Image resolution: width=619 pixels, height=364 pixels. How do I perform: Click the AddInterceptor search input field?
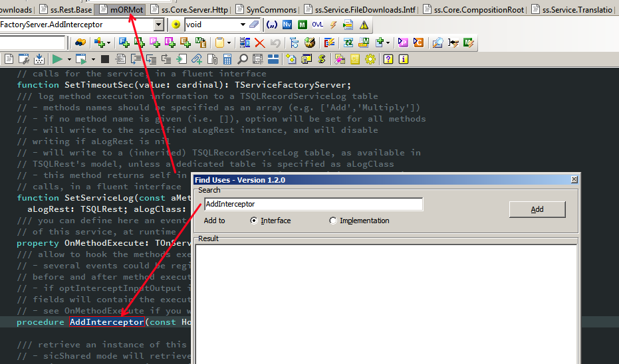(x=313, y=204)
